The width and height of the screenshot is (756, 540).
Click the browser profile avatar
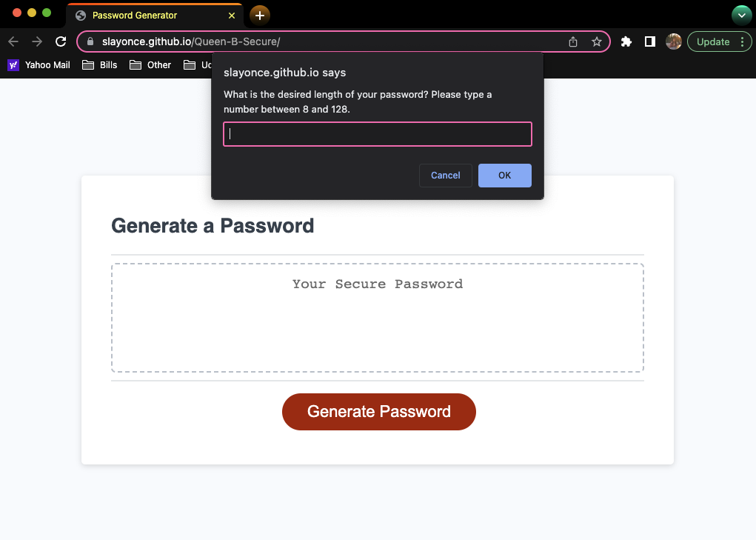coord(674,41)
